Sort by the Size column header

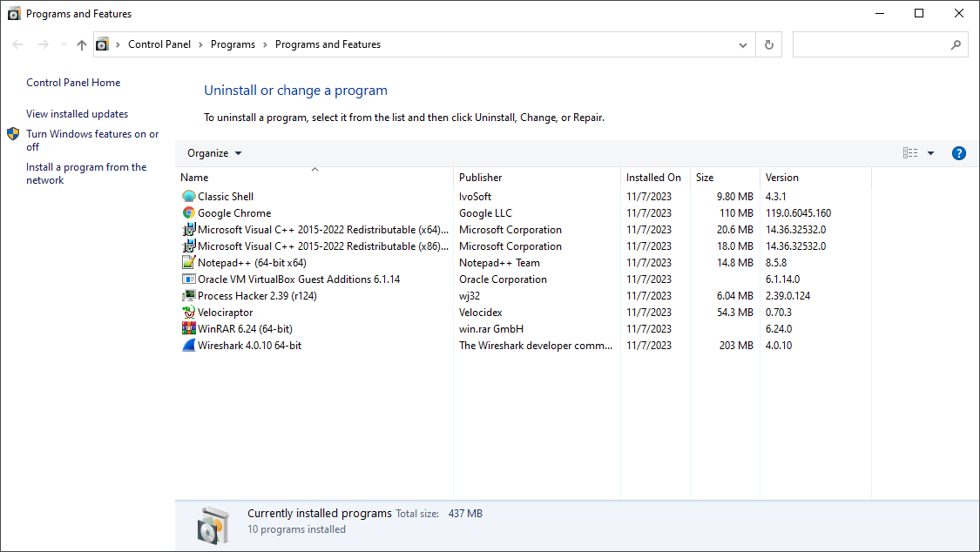point(725,178)
